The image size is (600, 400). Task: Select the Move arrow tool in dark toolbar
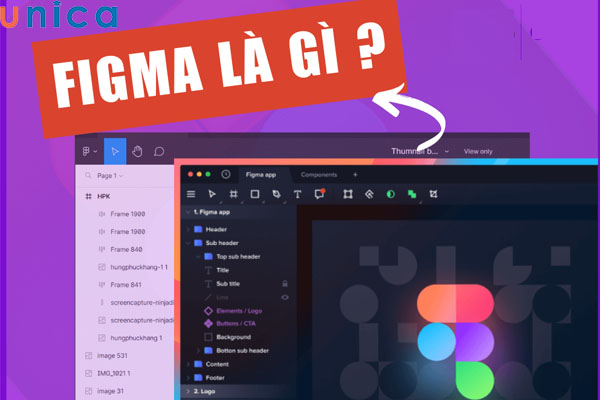(x=212, y=194)
